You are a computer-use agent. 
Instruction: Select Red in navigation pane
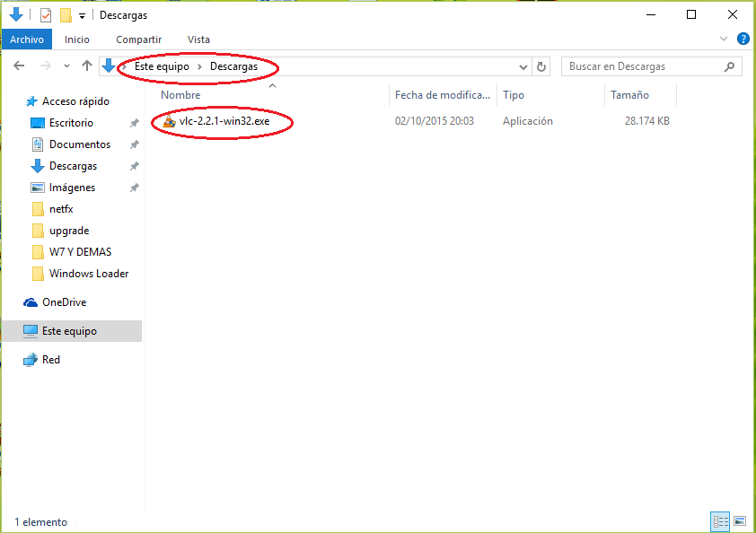point(51,360)
